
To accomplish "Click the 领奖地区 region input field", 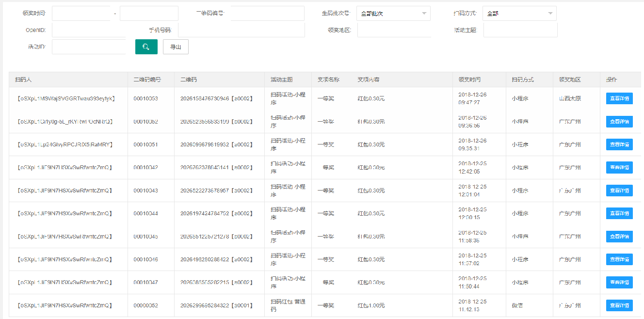I will click(393, 30).
